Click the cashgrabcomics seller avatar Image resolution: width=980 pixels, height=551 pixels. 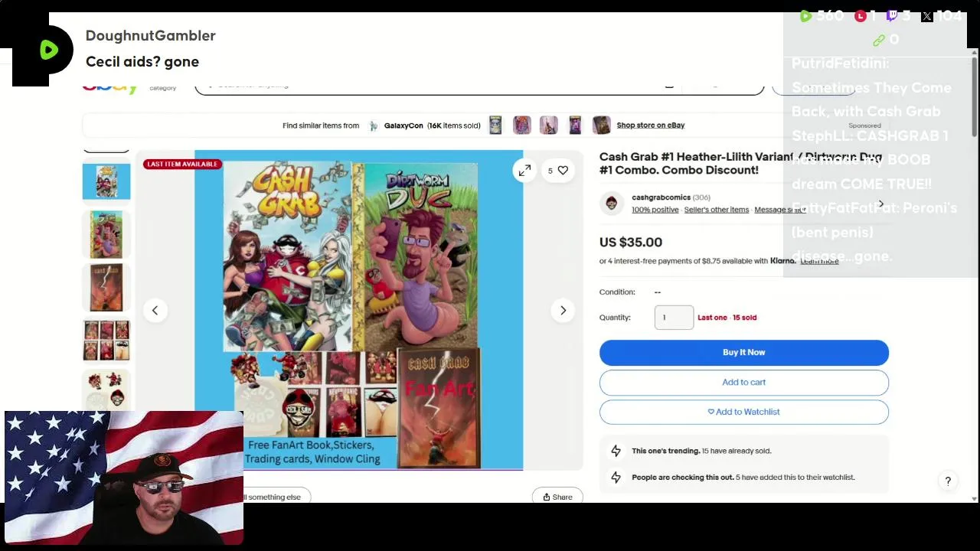tap(611, 203)
